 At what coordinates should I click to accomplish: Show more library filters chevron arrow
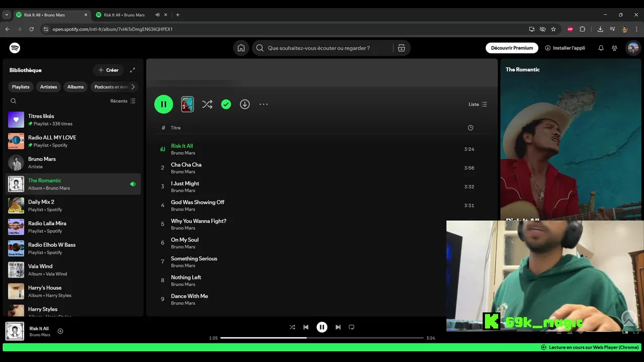click(133, 87)
